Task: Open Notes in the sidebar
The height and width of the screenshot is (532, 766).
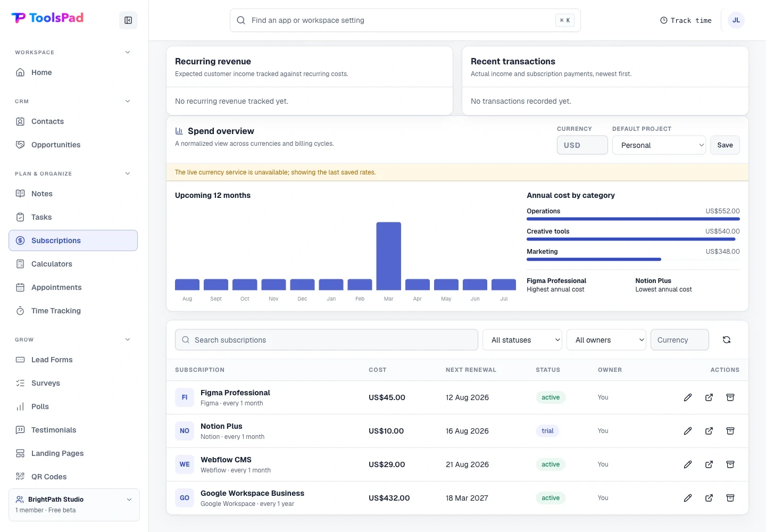Action: pos(73,194)
